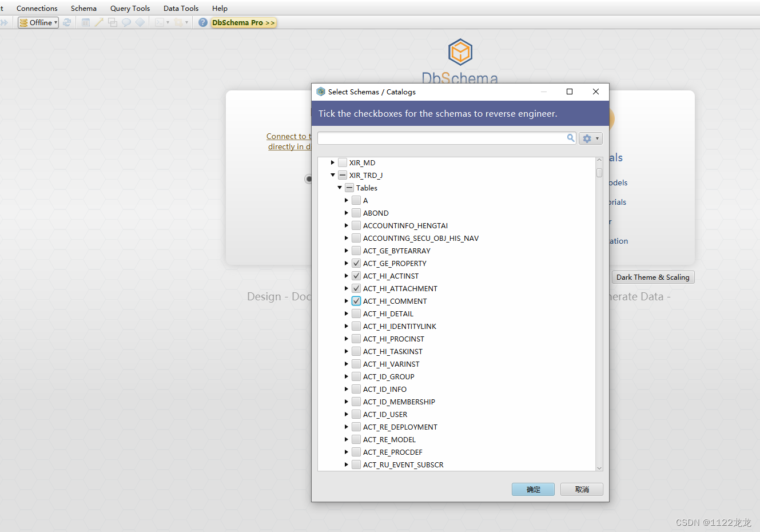
Task: Click the 确定 confirm button
Action: [x=533, y=489]
